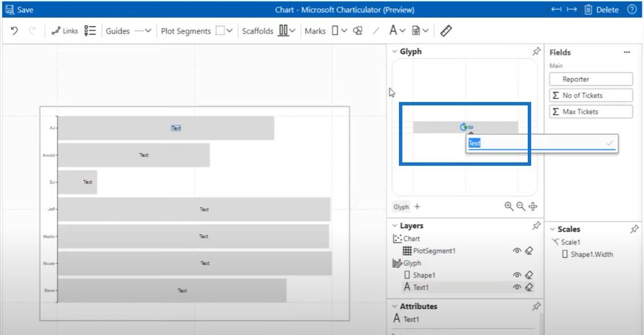Select the Links tool
The width and height of the screenshot is (644, 335).
point(64,31)
